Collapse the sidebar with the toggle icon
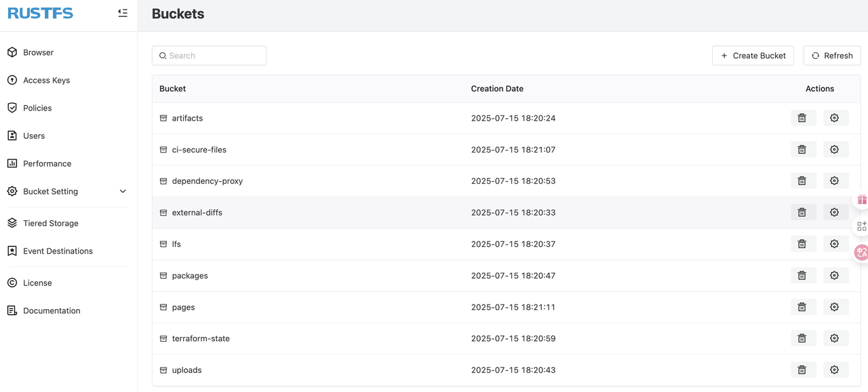The image size is (868, 392). pos(122,12)
